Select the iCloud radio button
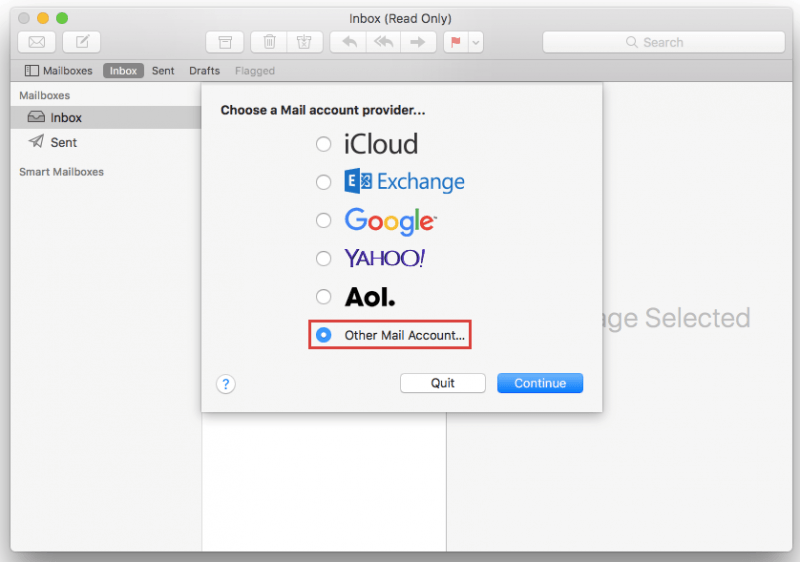Viewport: 800px width, 562px height. coord(323,144)
